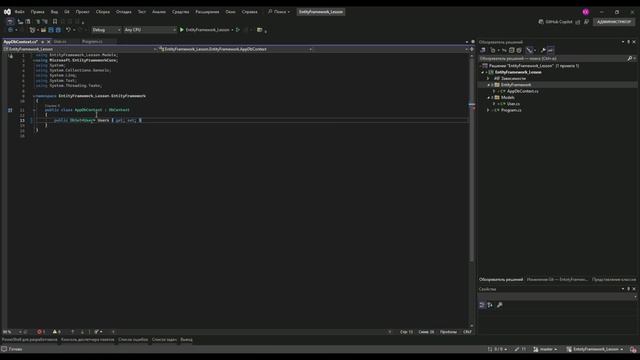Click the Visual Studio logo icon
This screenshot has width=640, height=360.
(7, 12)
